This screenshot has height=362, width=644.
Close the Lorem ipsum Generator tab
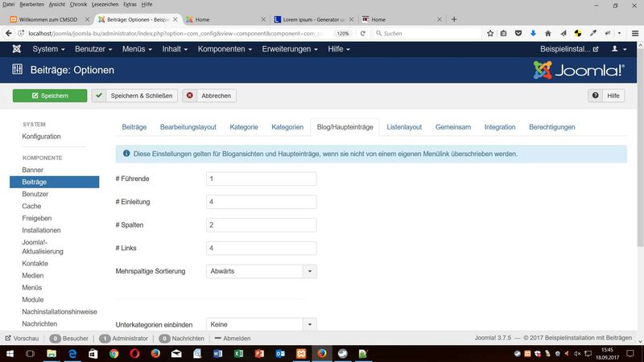[351, 19]
